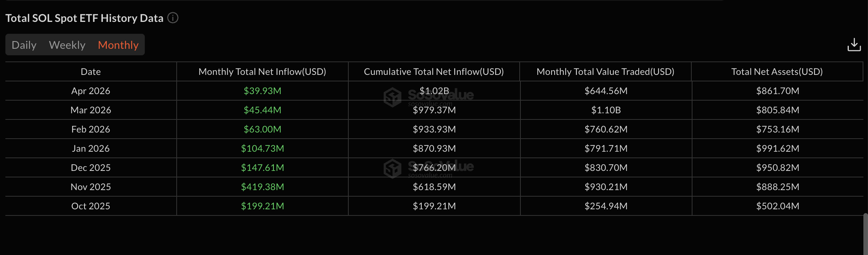
Task: Click the Cumulative Total Net Inflow header
Action: [x=434, y=71]
